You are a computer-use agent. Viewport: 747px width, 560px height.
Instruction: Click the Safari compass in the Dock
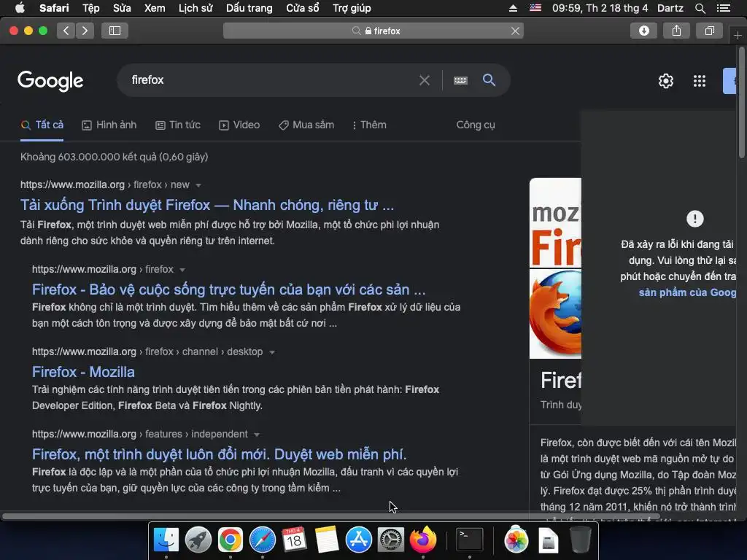(263, 540)
